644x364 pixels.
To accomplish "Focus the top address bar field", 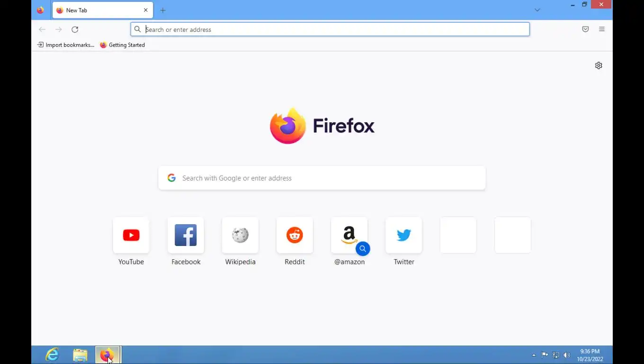I will 330,29.
